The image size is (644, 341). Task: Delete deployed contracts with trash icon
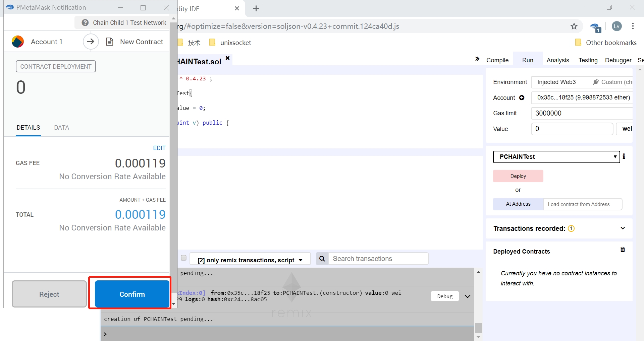tap(623, 250)
